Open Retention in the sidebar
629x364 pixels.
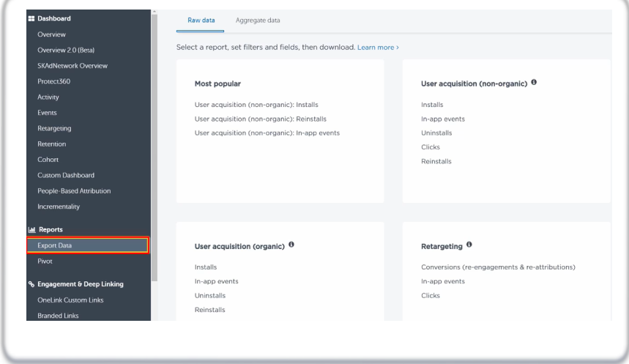pos(52,144)
